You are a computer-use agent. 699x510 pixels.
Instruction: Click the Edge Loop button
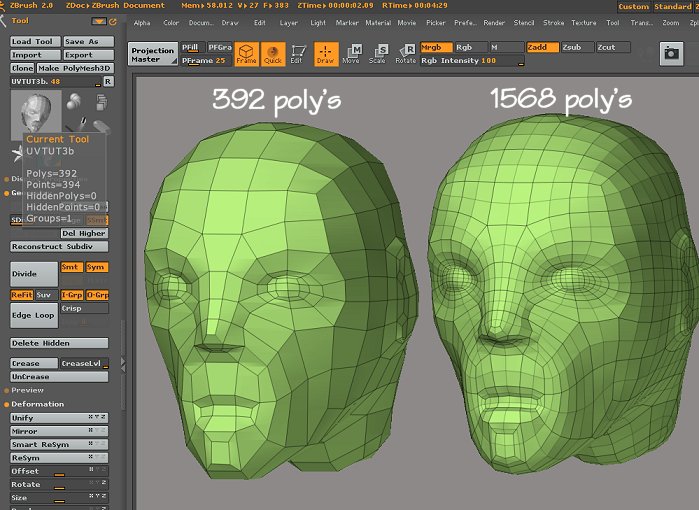(x=34, y=315)
